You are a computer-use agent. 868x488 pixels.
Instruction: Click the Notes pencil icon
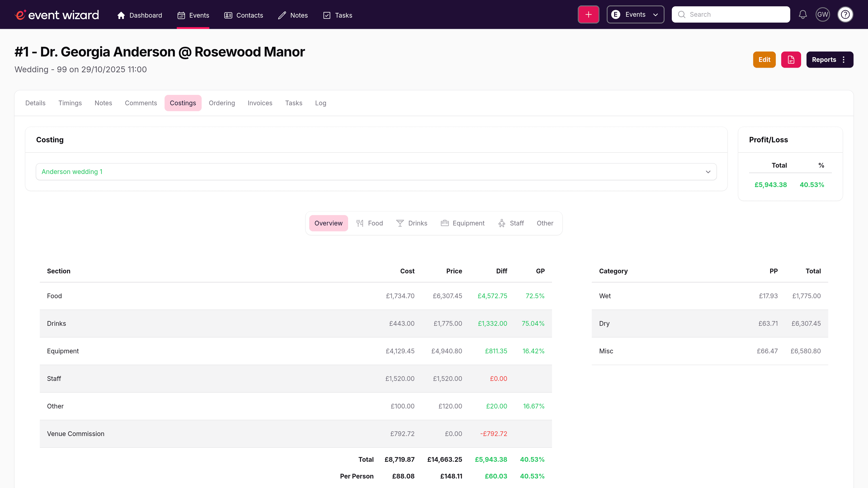[x=282, y=15]
